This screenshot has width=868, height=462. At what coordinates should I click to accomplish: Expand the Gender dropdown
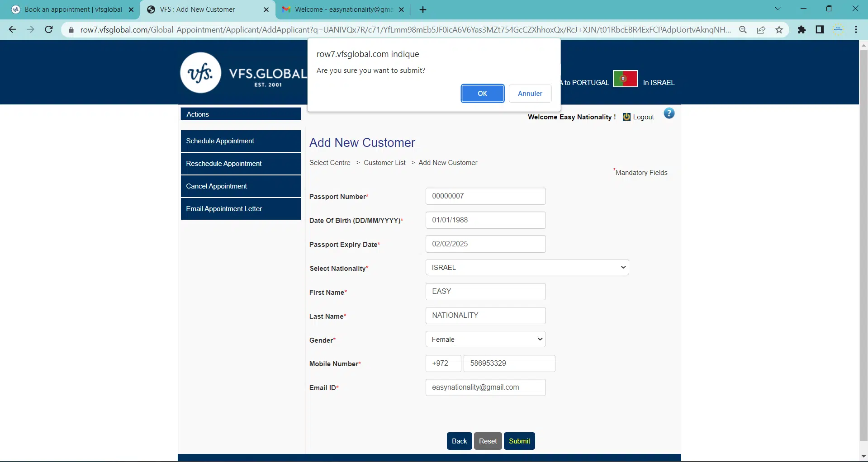click(485, 339)
